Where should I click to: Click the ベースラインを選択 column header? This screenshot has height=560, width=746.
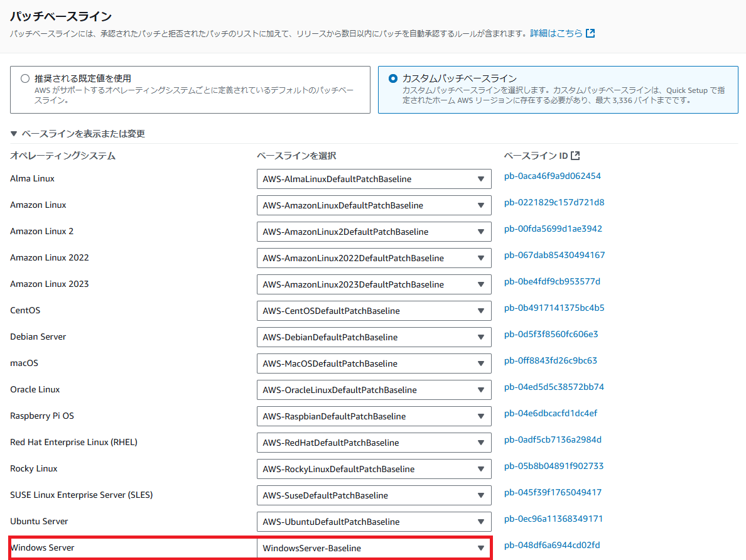coord(296,156)
